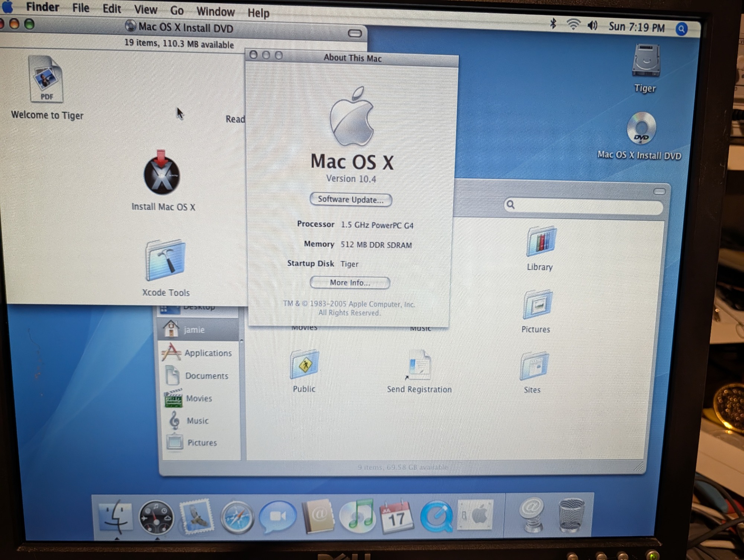The image size is (744, 560).
Task: Open QuickTime Player from the Dock
Action: coord(436,516)
